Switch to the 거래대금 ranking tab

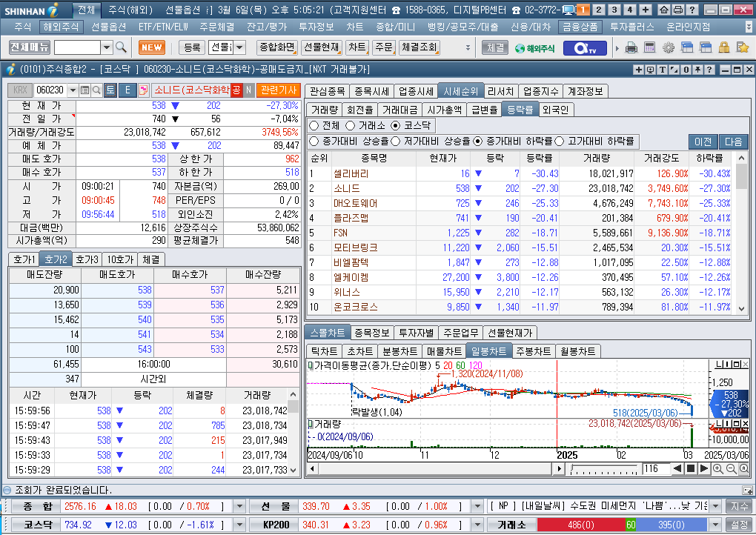(x=399, y=110)
